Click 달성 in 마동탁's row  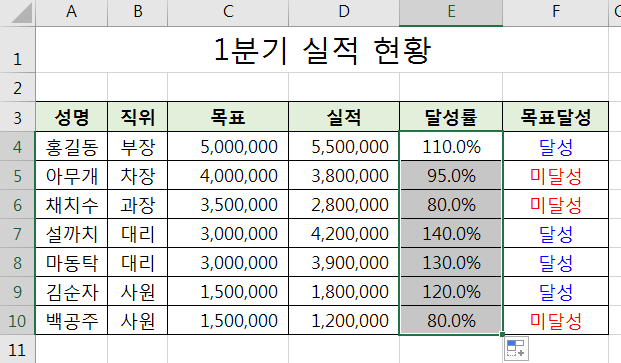click(556, 262)
